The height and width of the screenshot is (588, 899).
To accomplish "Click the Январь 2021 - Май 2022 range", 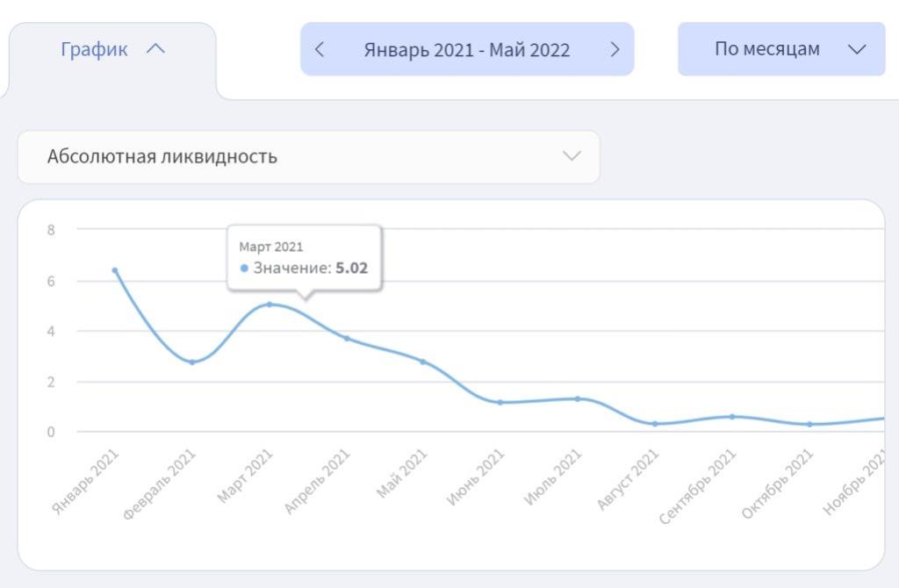I will tap(466, 49).
